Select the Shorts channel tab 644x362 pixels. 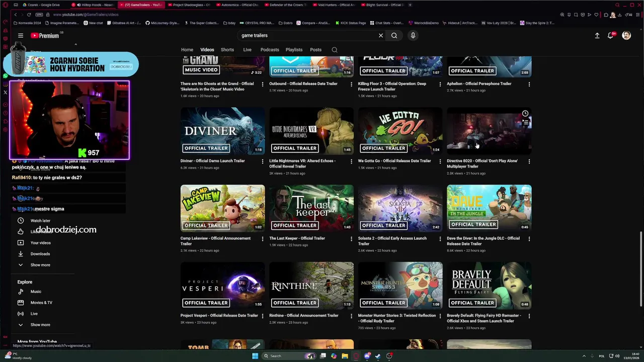[227, 50]
